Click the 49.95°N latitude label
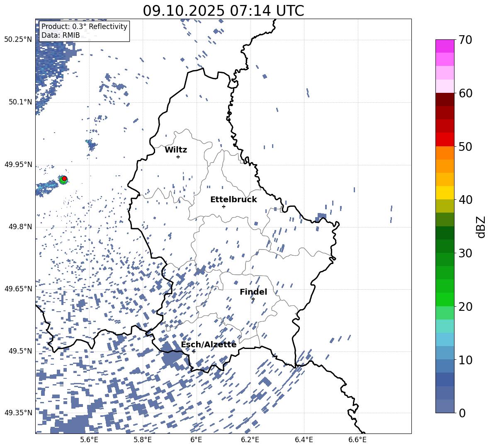This screenshot has width=491, height=448. 18,165
